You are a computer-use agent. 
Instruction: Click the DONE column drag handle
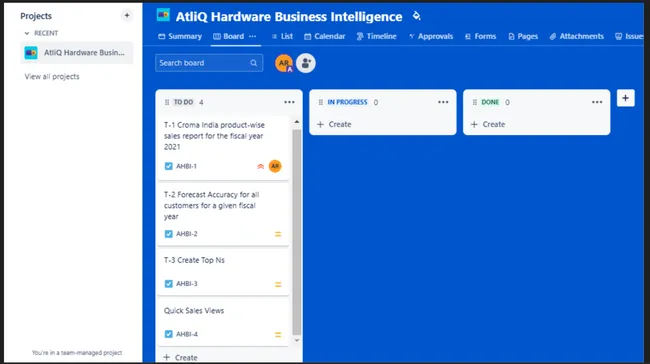click(x=475, y=102)
